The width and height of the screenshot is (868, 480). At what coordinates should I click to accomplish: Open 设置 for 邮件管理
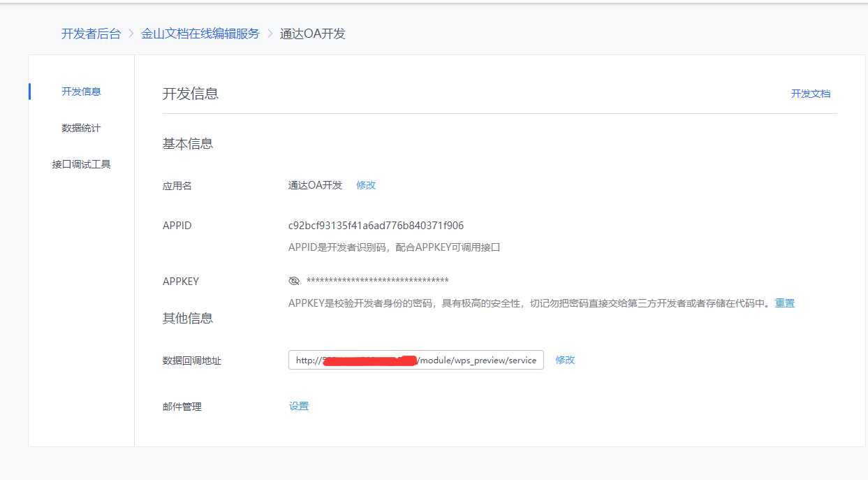pyautogui.click(x=299, y=406)
